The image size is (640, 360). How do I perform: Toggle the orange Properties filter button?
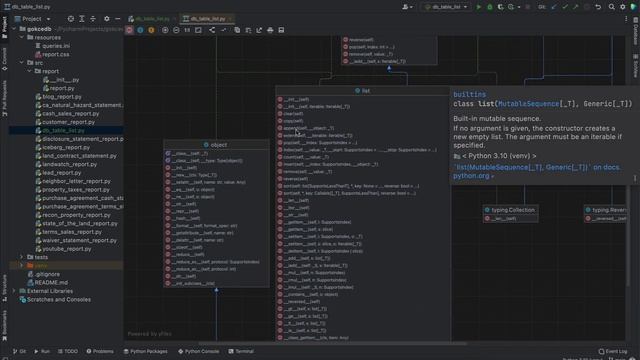151,30
